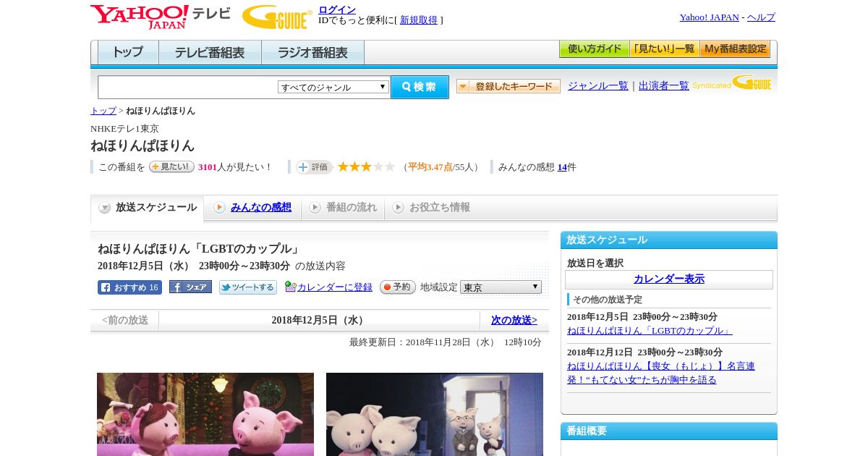Image resolution: width=868 pixels, height=456 pixels.
Task: Click the 次の放送> link
Action: pyautogui.click(x=514, y=321)
